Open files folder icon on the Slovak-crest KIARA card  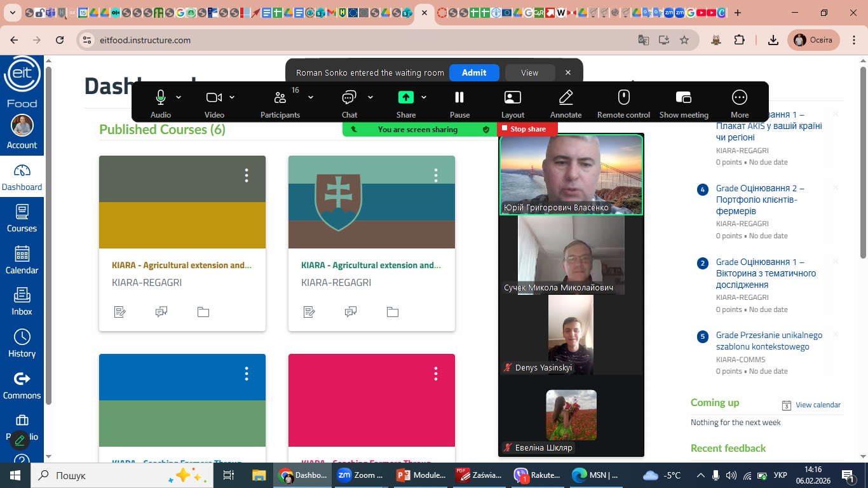click(393, 312)
